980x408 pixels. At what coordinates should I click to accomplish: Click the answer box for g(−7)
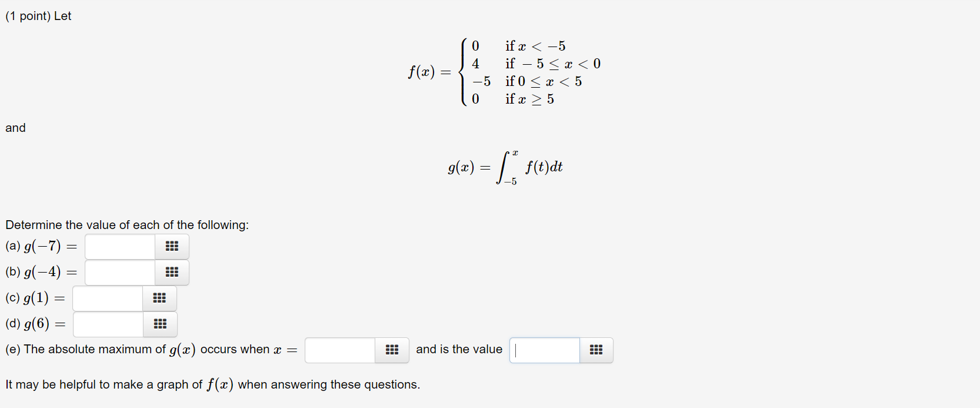[119, 247]
